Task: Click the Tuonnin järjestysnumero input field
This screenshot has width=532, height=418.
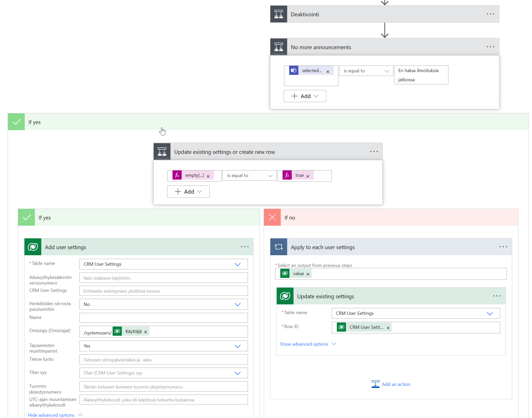Action: point(163,387)
